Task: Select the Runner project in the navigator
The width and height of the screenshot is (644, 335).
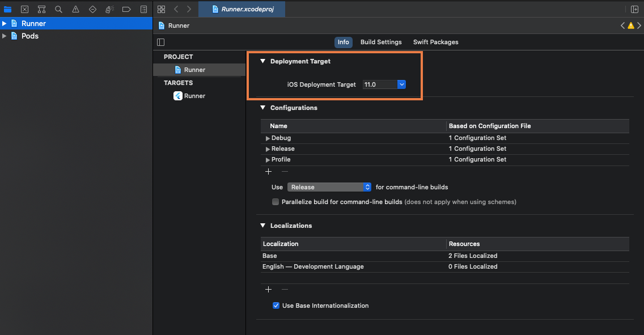Action: (x=76, y=23)
